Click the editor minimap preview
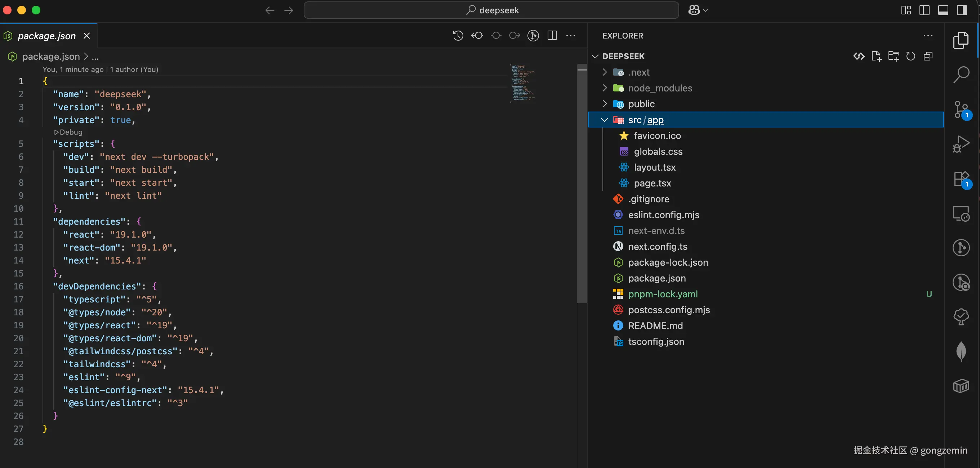 click(x=523, y=83)
